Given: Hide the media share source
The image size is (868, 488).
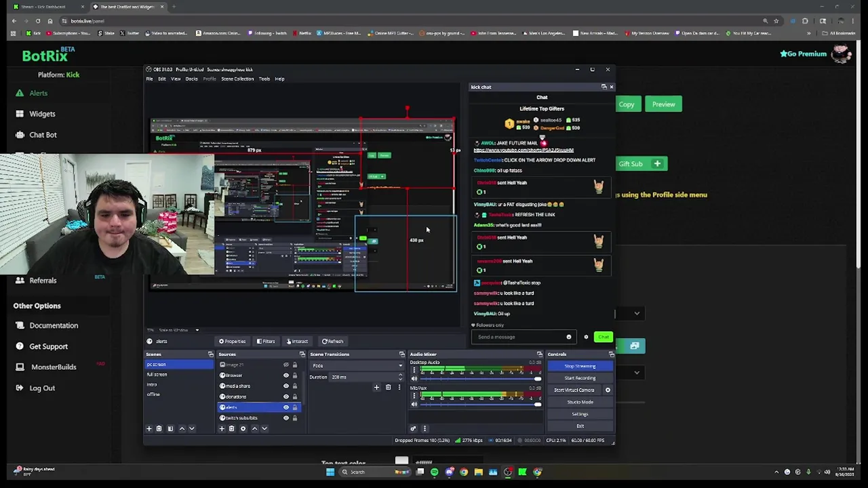Looking at the screenshot, I should tap(285, 386).
